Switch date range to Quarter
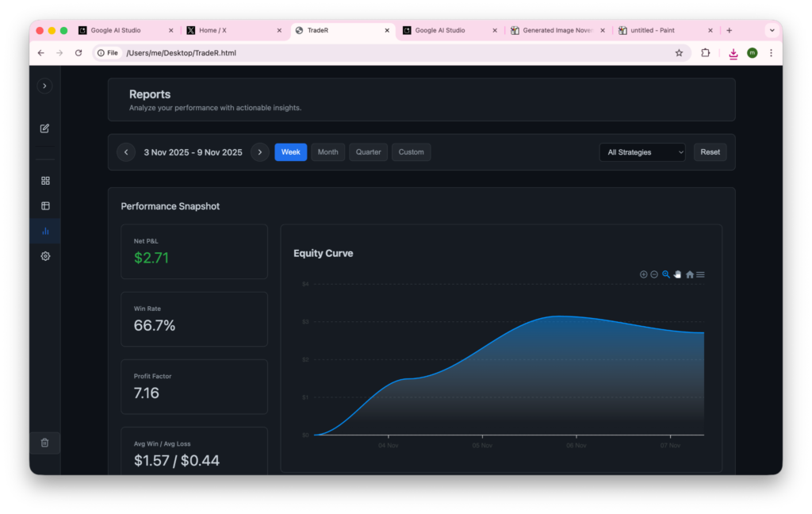Screen dimensions: 812x514 (x=368, y=152)
